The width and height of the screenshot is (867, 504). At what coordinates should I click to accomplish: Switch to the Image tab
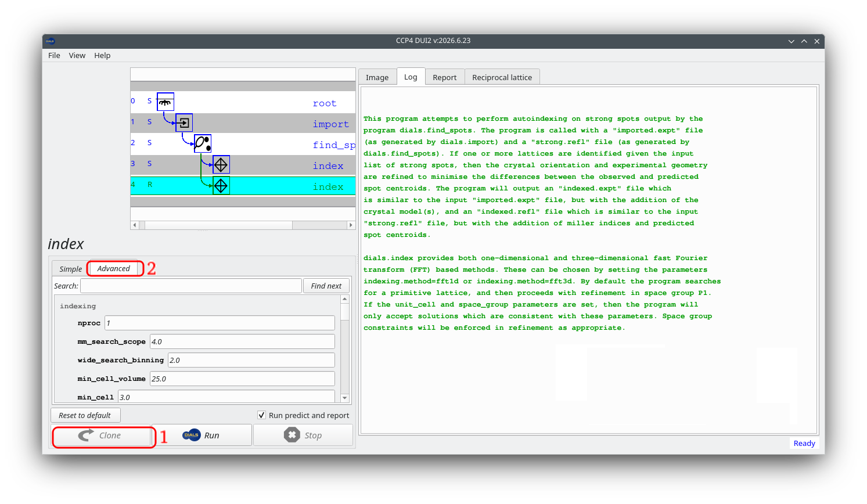point(377,77)
